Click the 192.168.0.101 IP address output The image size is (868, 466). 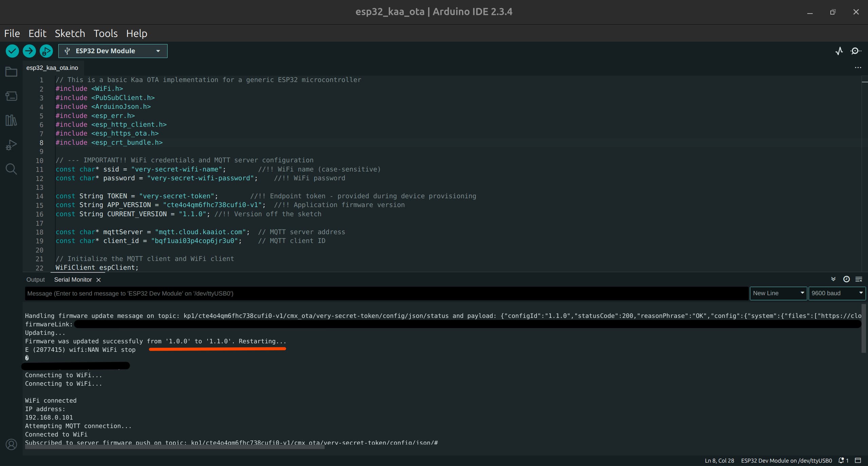click(49, 418)
